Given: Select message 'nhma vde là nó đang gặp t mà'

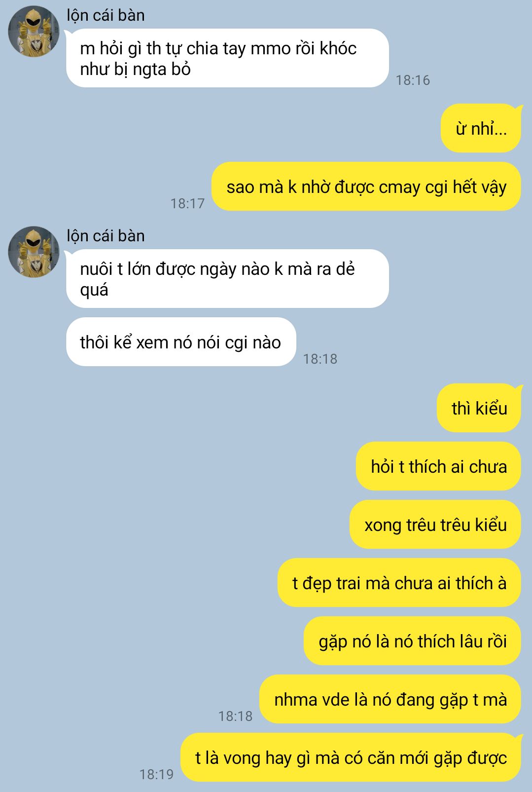Looking at the screenshot, I should 390,699.
